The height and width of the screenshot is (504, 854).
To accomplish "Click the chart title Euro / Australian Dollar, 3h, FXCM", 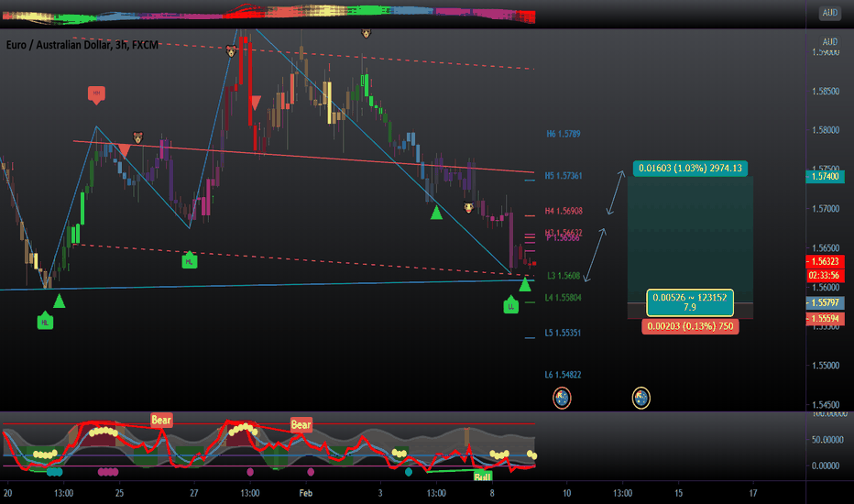I will coord(82,45).
